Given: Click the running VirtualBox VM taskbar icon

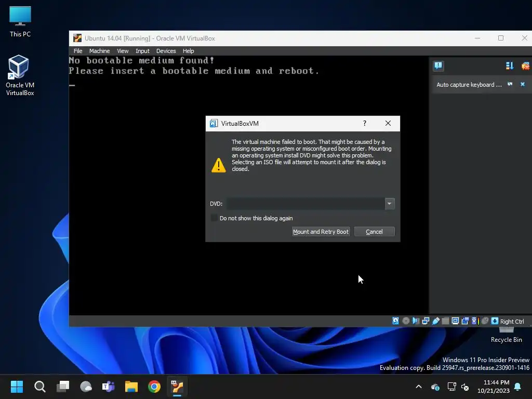Looking at the screenshot, I should [177, 387].
